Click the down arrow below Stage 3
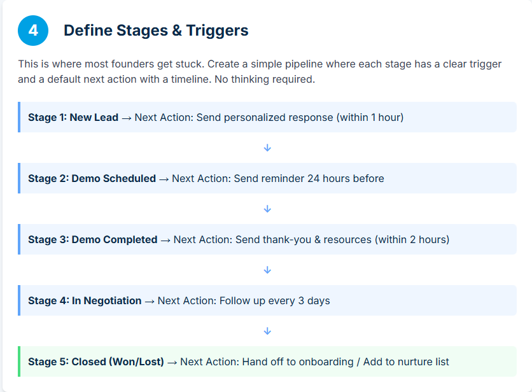Viewport: 532px width, 392px height. pos(267,270)
